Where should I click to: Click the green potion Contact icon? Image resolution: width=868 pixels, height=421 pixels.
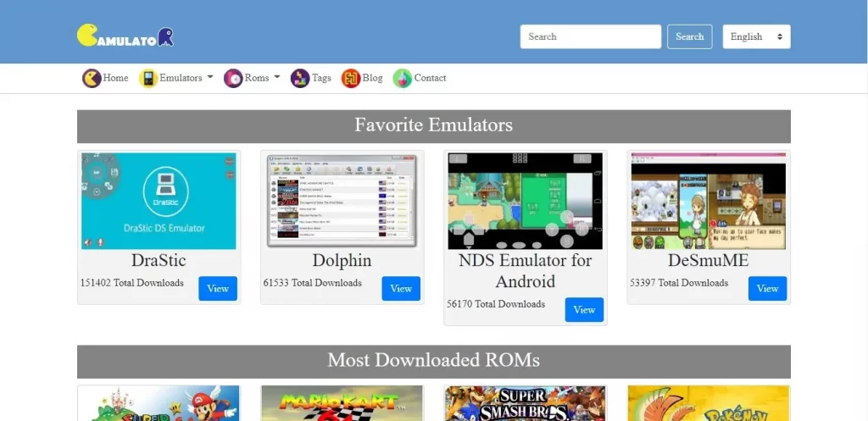click(x=403, y=78)
